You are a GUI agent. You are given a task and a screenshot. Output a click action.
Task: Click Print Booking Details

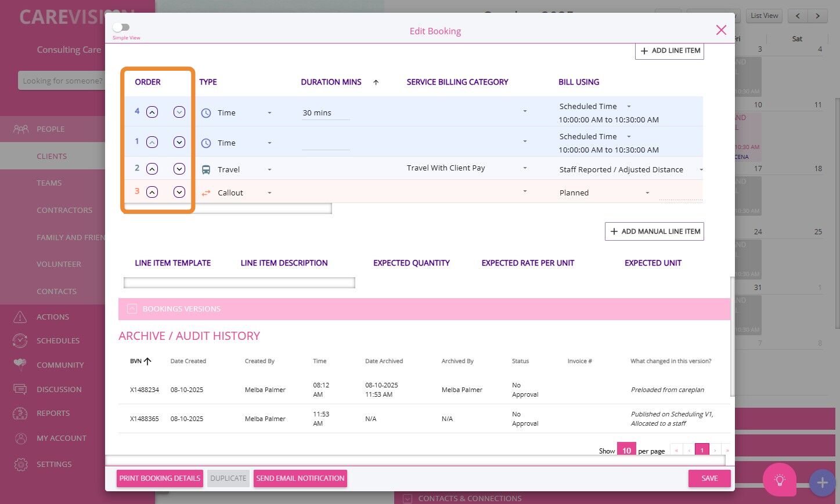160,478
